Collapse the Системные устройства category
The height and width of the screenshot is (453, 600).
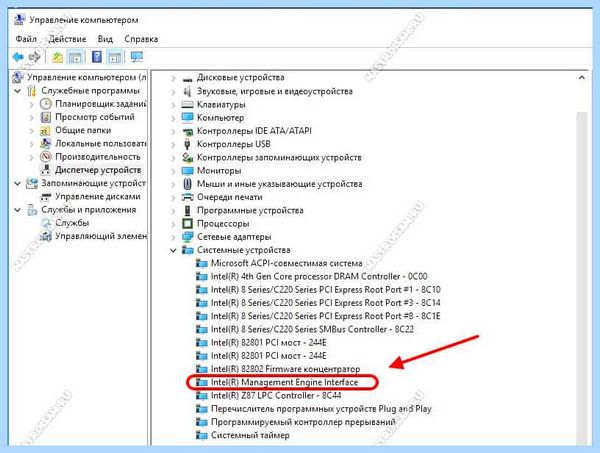(173, 250)
